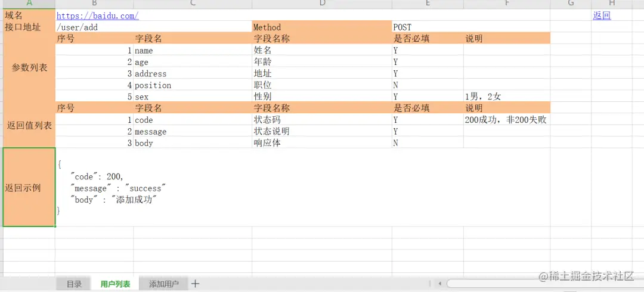The height and width of the screenshot is (292, 644).
Task: Select the sex field cell
Action: point(193,97)
